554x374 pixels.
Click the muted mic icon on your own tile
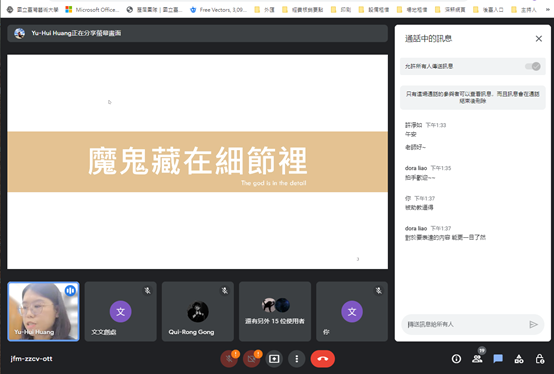[x=379, y=290]
